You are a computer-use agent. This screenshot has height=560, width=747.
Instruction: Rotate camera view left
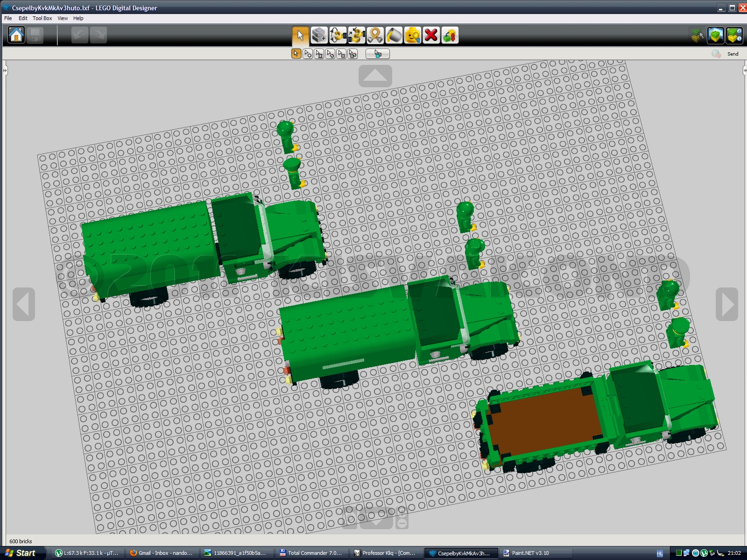[24, 304]
